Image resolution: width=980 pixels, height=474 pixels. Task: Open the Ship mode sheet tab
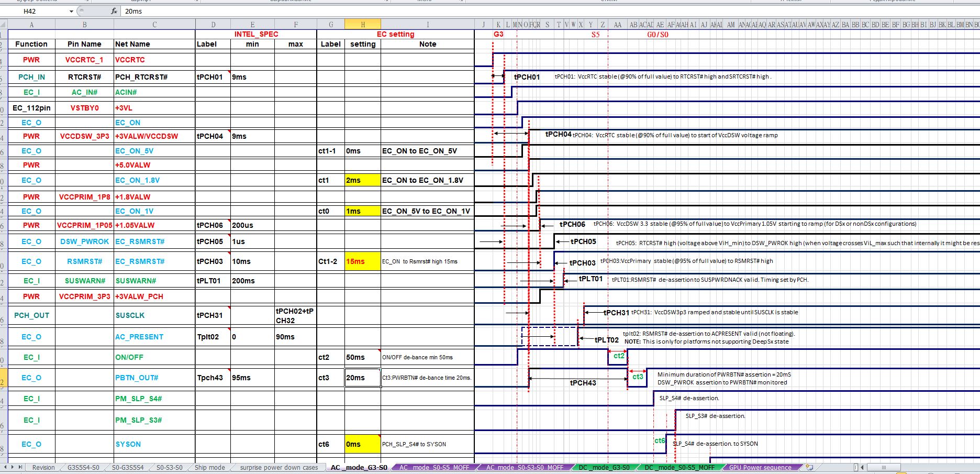209,468
